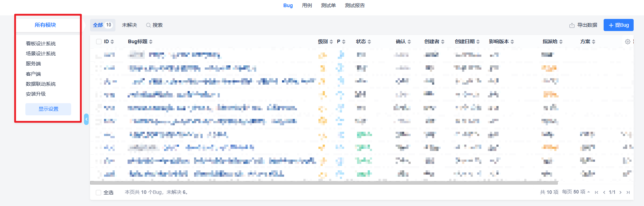644x206 pixels.
Task: Click the 共 10 项 total count
Action: point(549,192)
